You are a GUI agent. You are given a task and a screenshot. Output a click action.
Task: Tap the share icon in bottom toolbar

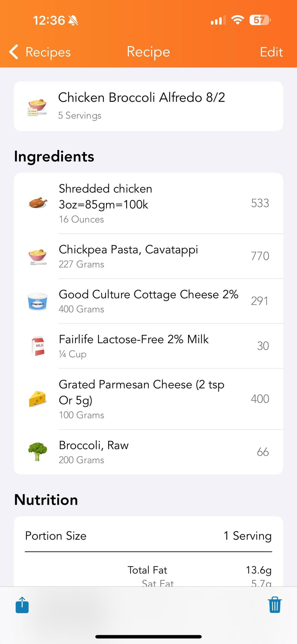coord(22,605)
